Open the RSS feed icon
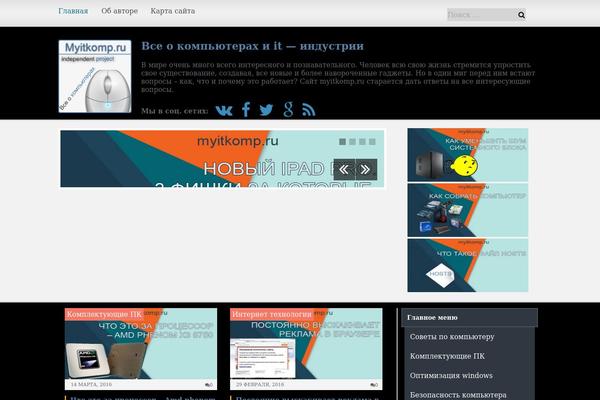 point(308,110)
